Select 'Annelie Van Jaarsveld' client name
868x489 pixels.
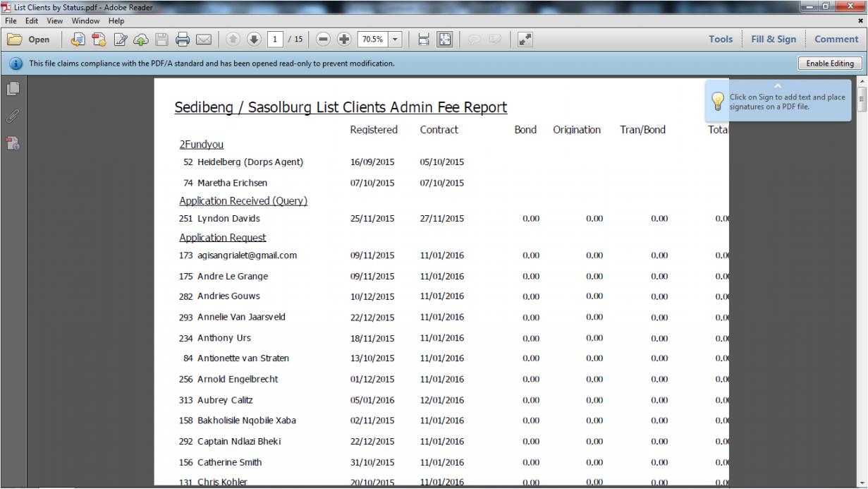pyautogui.click(x=241, y=317)
